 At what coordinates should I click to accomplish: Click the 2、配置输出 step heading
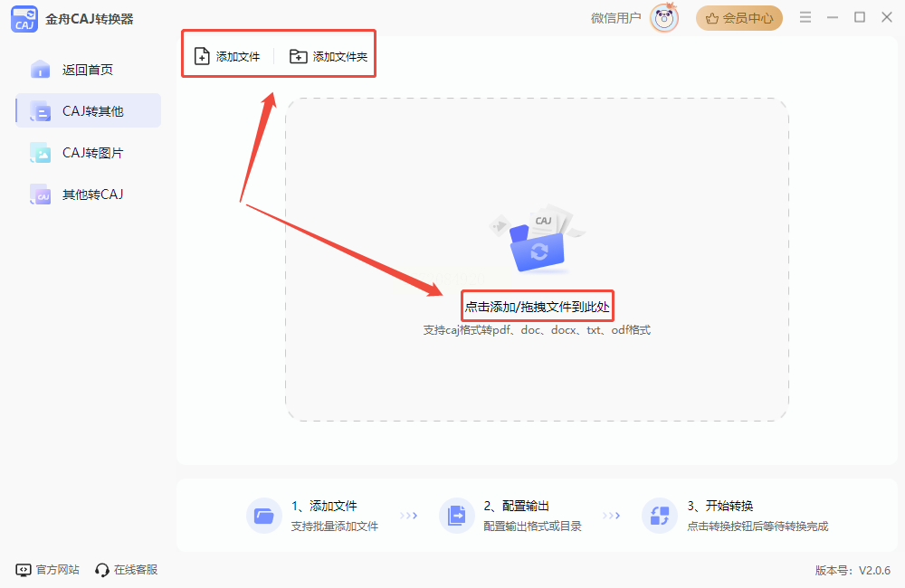517,506
